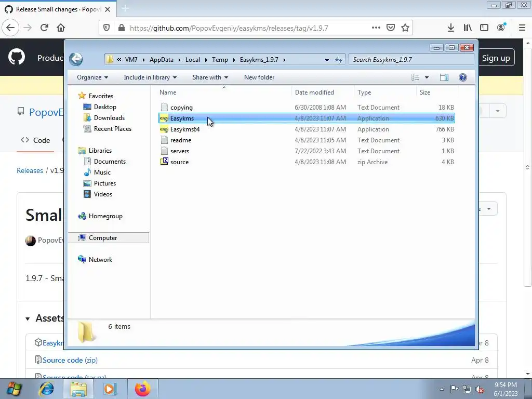The width and height of the screenshot is (532, 399).
Task: Open Share with dropdown
Action: point(210,77)
